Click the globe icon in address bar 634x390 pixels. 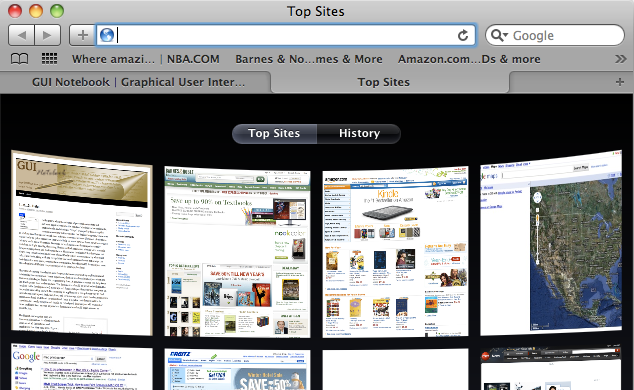pyautogui.click(x=107, y=35)
